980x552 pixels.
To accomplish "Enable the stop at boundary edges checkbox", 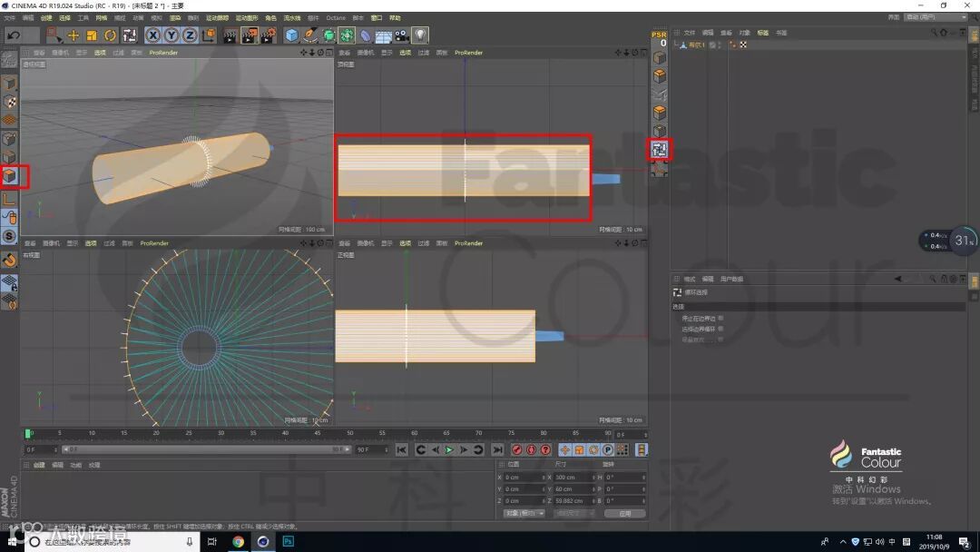I will coord(720,319).
